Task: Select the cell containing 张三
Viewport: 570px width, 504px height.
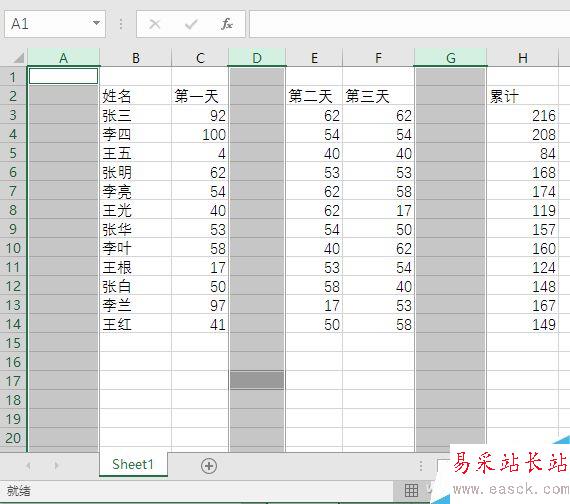Action: click(135, 115)
